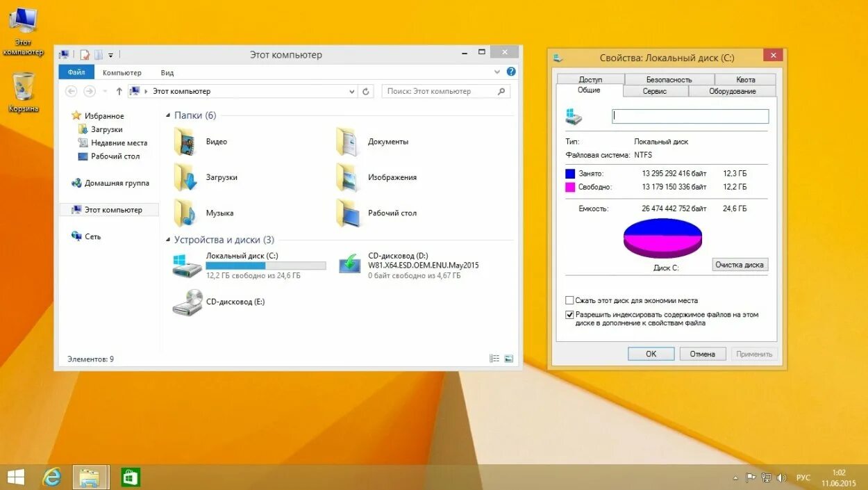Click OK in disk properties

point(651,354)
